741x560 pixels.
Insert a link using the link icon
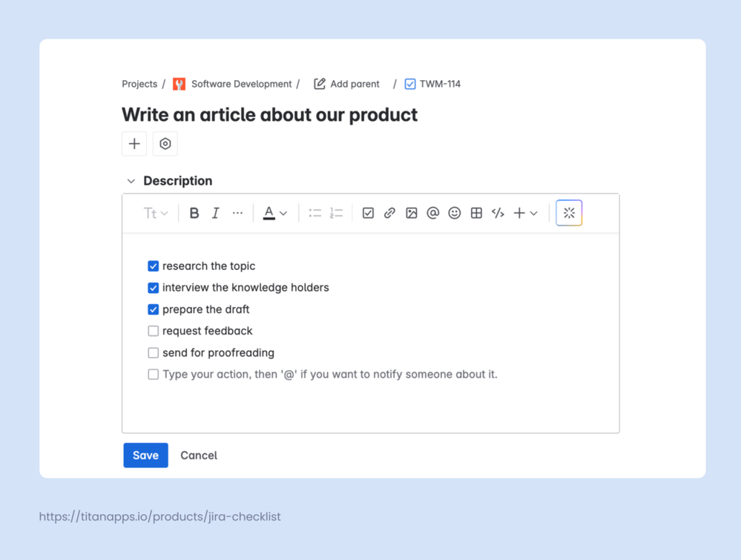(x=389, y=213)
